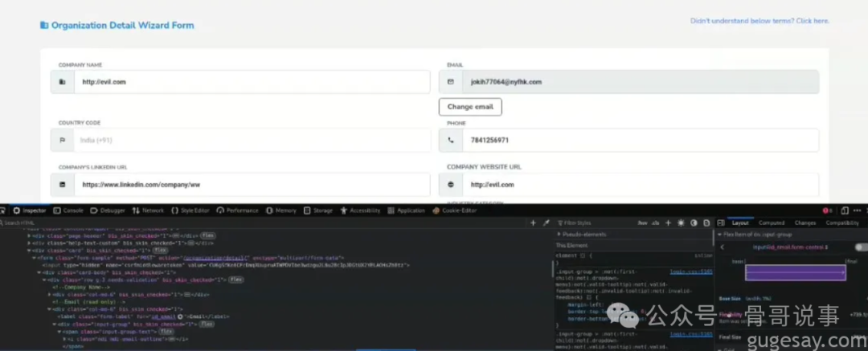Screen dimensions: 868x351
Task: Pick a color with the eyedropper icon
Action: coord(546,222)
